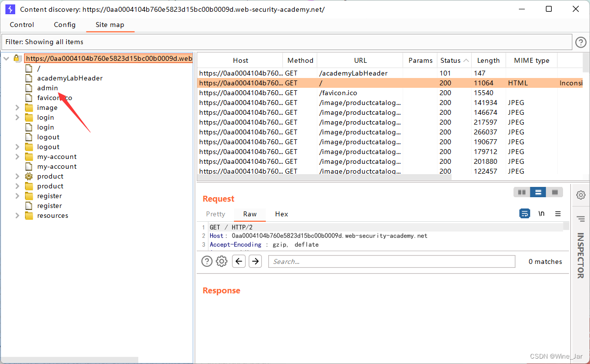590x364 pixels.
Task: Click file icon of favicon.ico item
Action: click(29, 98)
